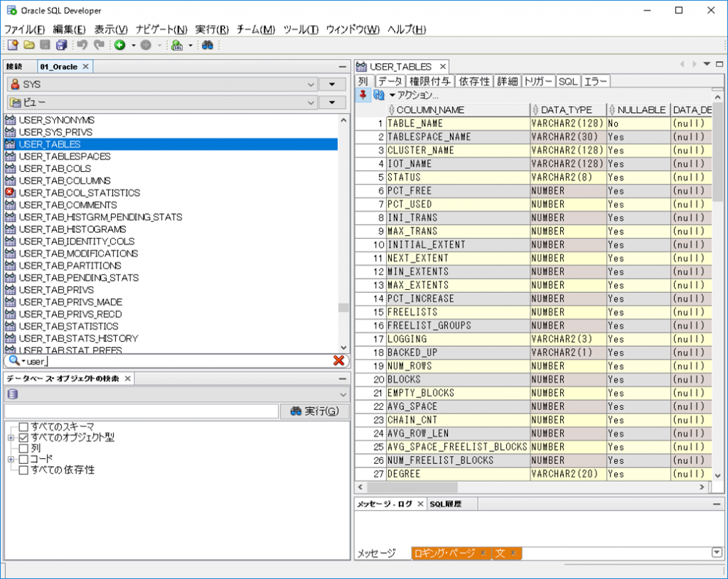Click the horizontal scrollbar of column grid
This screenshot has height=579, width=728.
tap(412, 487)
